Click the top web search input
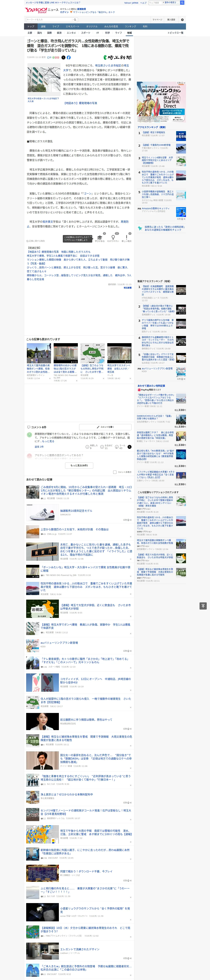The height and width of the screenshot is (980, 210). pyautogui.click(x=155, y=3)
